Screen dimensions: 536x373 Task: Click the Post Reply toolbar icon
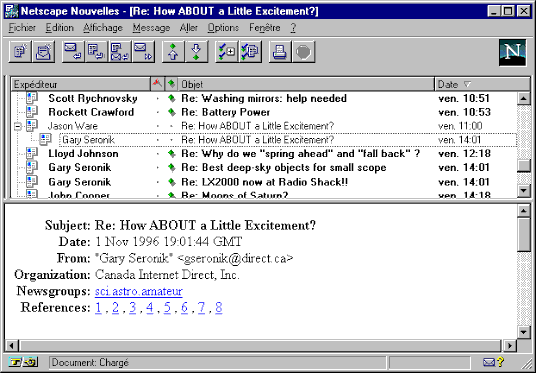pos(96,52)
